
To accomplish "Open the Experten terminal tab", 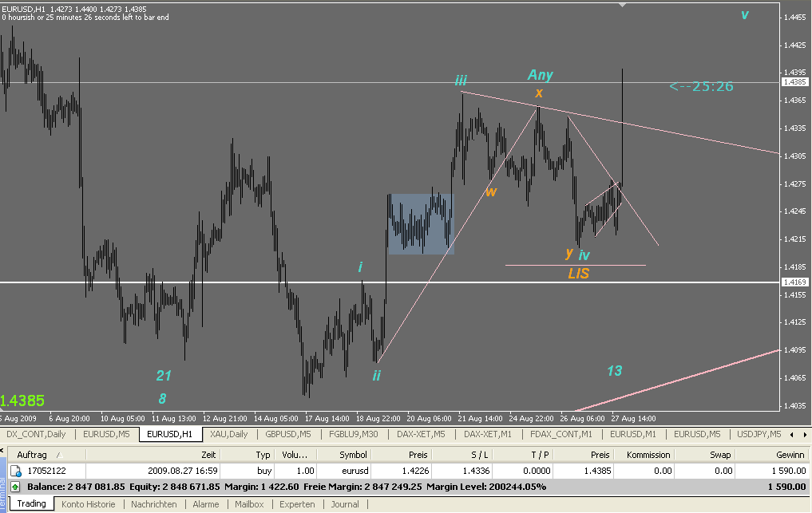I will tap(297, 504).
